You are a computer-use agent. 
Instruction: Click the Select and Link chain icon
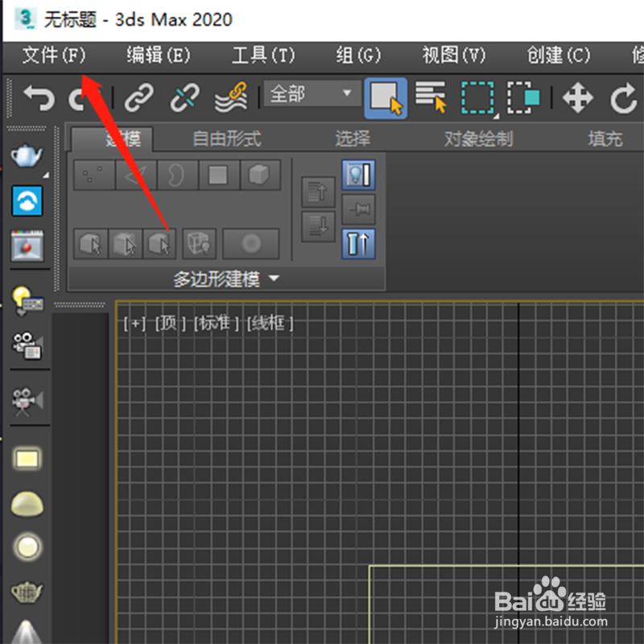tap(139, 97)
